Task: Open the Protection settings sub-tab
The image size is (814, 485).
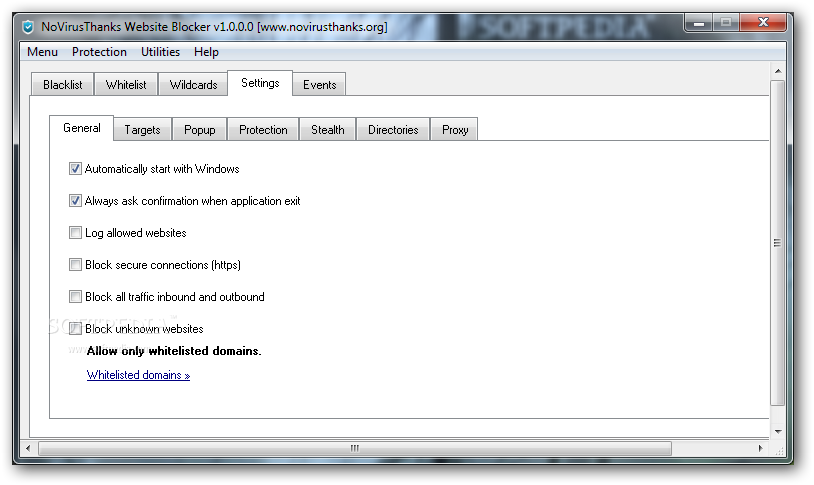Action: tap(263, 130)
